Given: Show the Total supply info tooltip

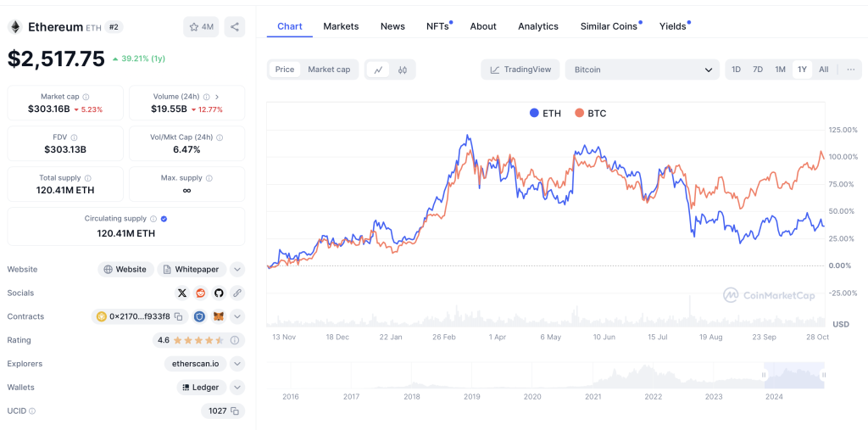Looking at the screenshot, I should click(88, 178).
